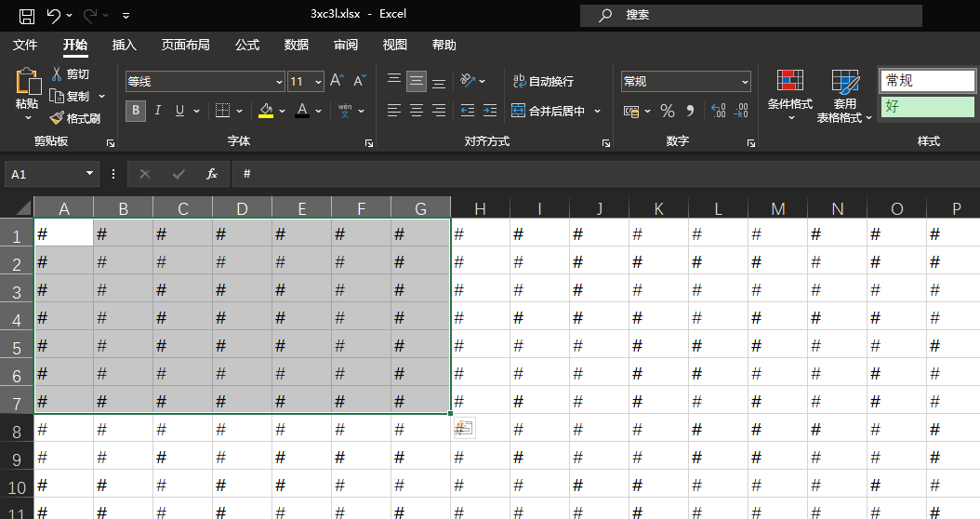Expand the Name Box dropdown arrow
This screenshot has width=980, height=519.
[90, 174]
